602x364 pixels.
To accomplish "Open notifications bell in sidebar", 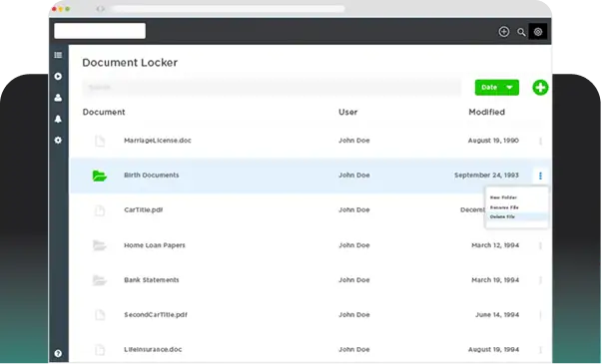I will 58,119.
